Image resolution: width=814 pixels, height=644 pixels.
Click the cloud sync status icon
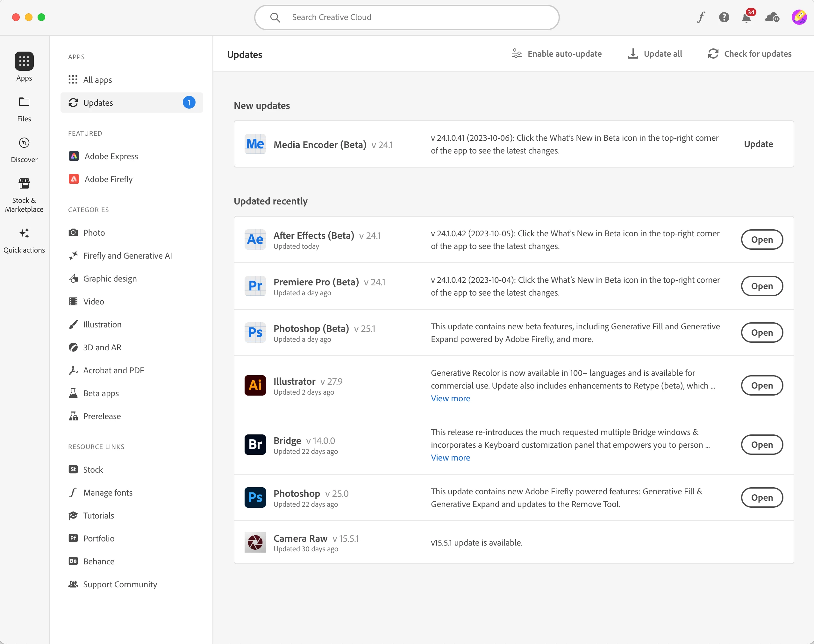(x=772, y=17)
